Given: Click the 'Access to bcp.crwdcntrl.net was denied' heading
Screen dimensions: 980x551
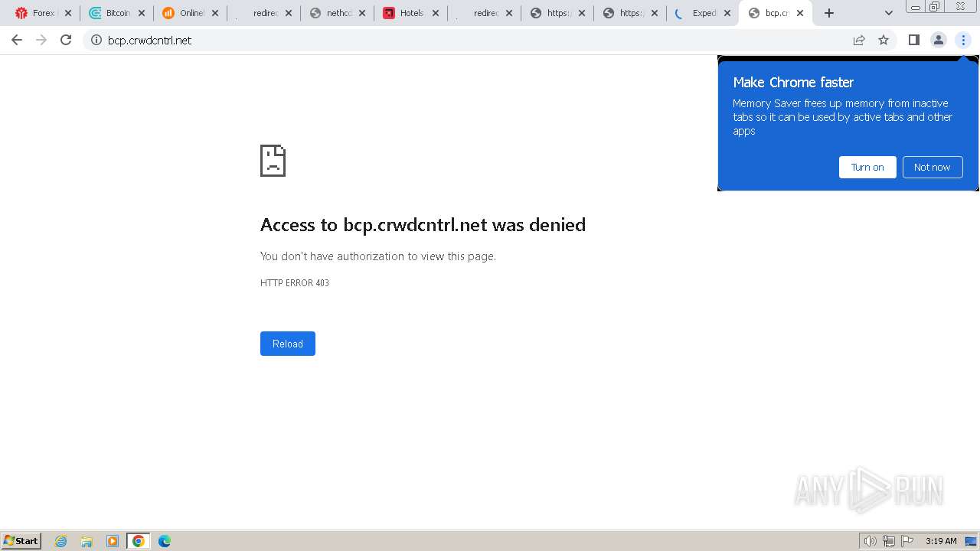Looking at the screenshot, I should (x=423, y=224).
